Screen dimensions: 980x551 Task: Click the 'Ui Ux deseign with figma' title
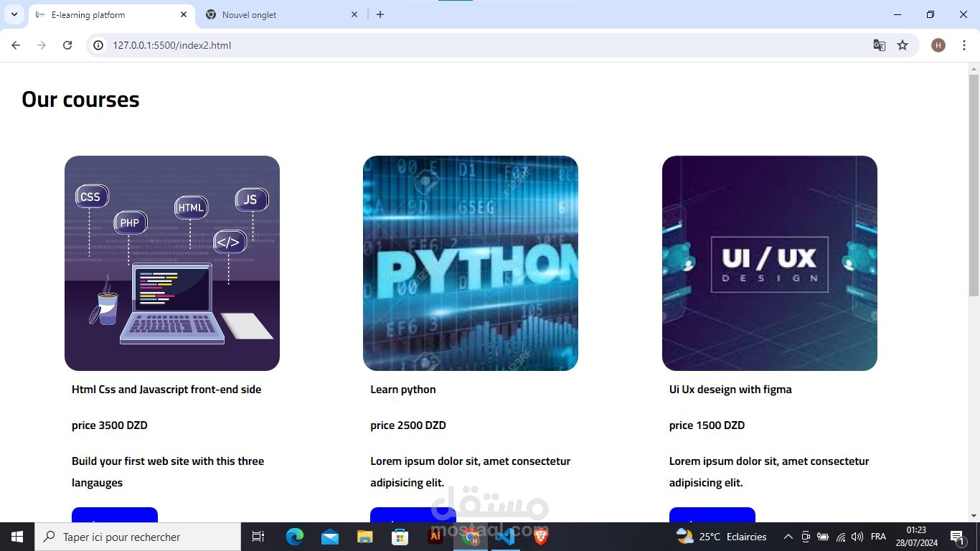730,390
